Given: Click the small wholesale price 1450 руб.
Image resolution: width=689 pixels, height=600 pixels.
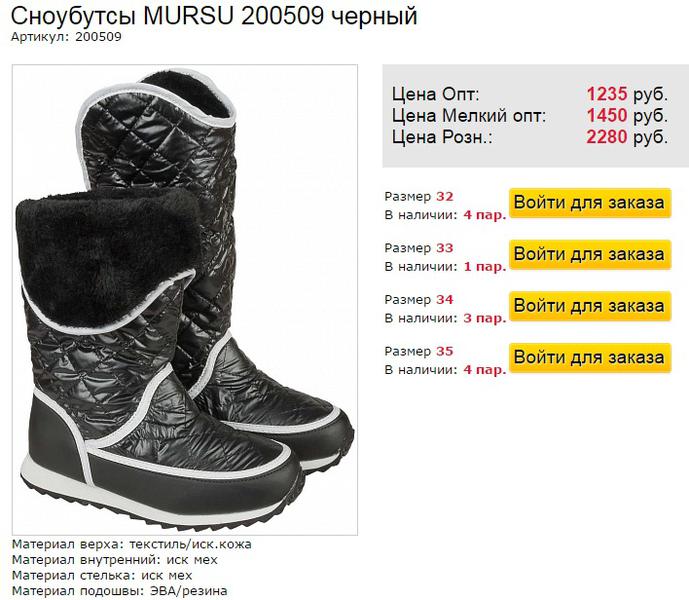Looking at the screenshot, I should [x=627, y=116].
